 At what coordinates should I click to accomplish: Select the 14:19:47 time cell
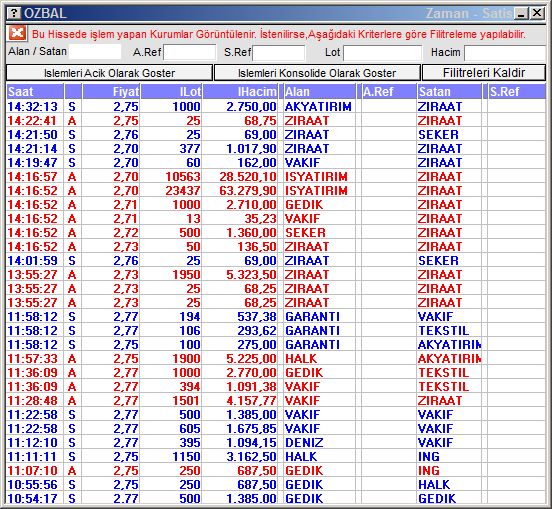32,163
